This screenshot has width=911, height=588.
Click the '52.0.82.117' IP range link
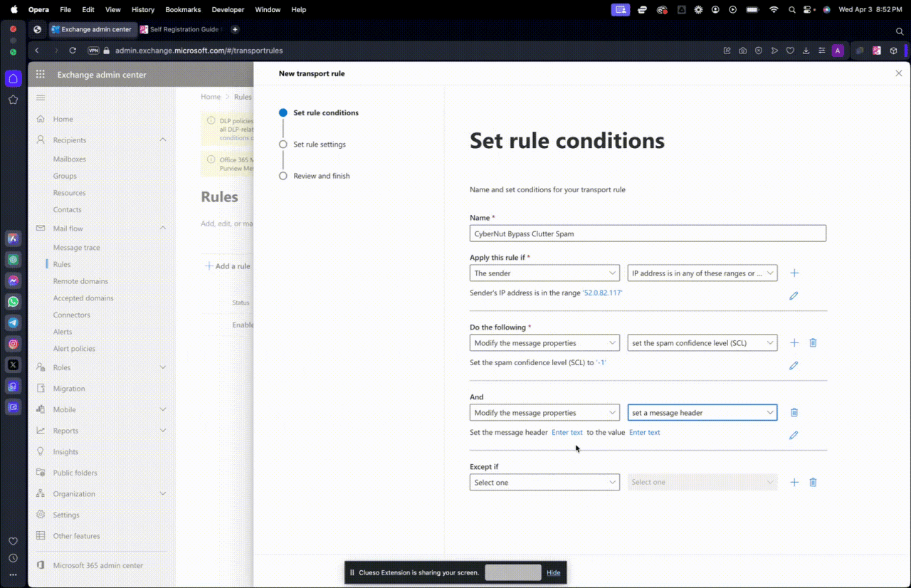point(602,293)
